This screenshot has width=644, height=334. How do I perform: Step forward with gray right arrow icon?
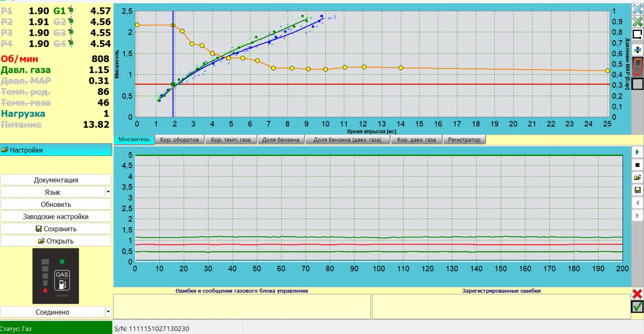point(637,215)
